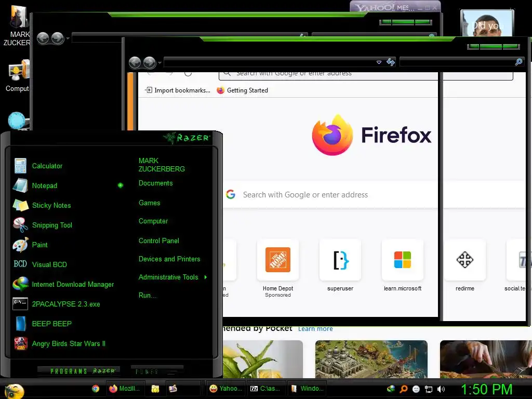Click Forward arrow in the rear explorer window

[57, 38]
